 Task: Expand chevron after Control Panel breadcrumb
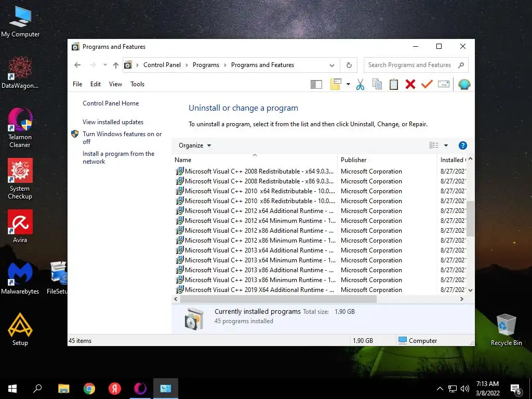(x=187, y=65)
